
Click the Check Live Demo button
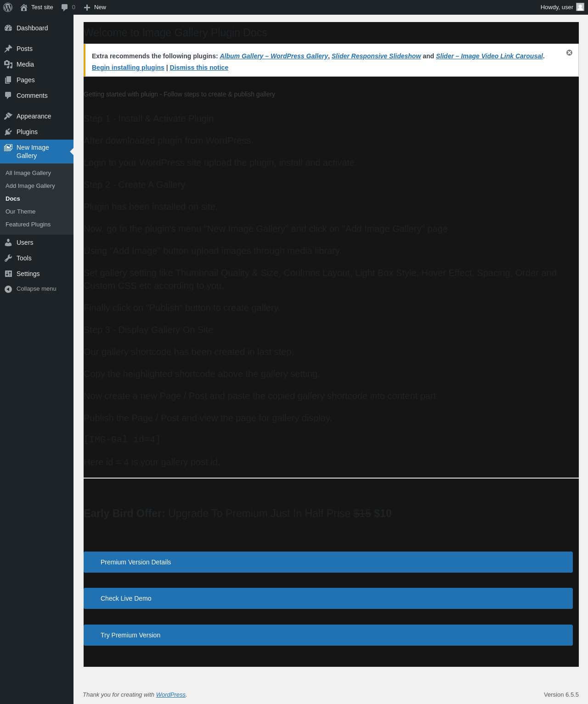(x=328, y=598)
